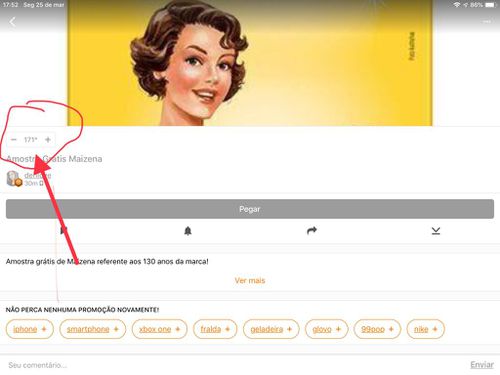Jump to comments with the down-arrow icon
Image resolution: width=500 pixels, height=375 pixels.
(436, 231)
